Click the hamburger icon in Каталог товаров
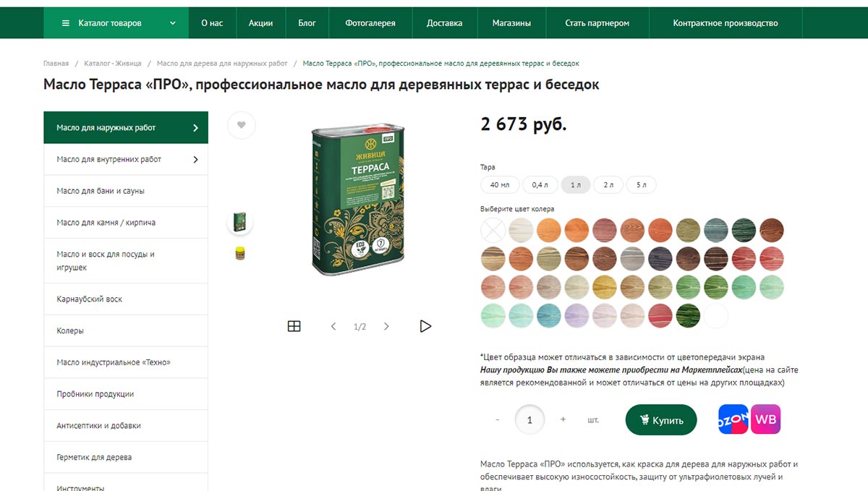 point(67,23)
